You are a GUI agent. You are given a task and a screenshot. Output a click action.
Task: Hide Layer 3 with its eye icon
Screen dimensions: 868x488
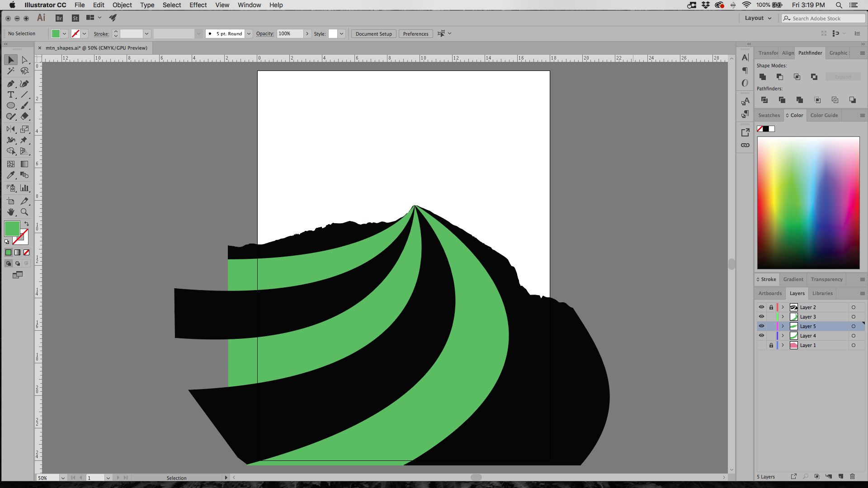(761, 317)
